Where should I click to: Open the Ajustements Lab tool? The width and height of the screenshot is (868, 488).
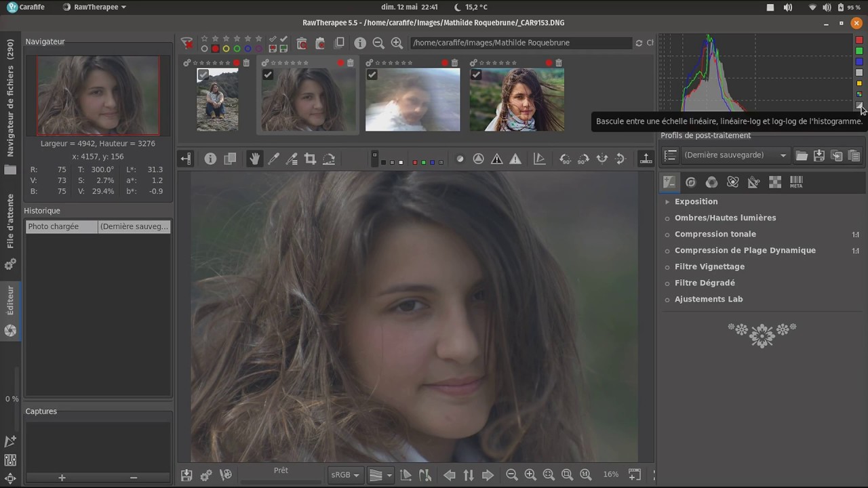pos(709,299)
